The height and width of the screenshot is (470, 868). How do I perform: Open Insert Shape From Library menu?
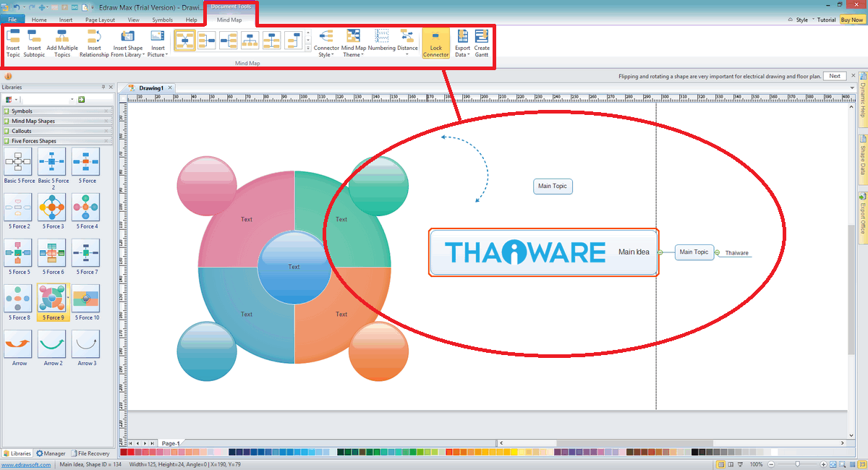(x=127, y=43)
